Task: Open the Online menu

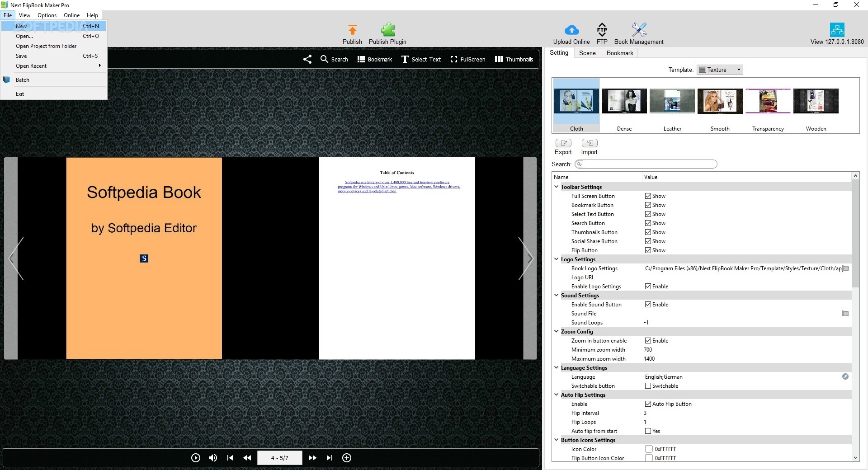Action: [x=71, y=15]
